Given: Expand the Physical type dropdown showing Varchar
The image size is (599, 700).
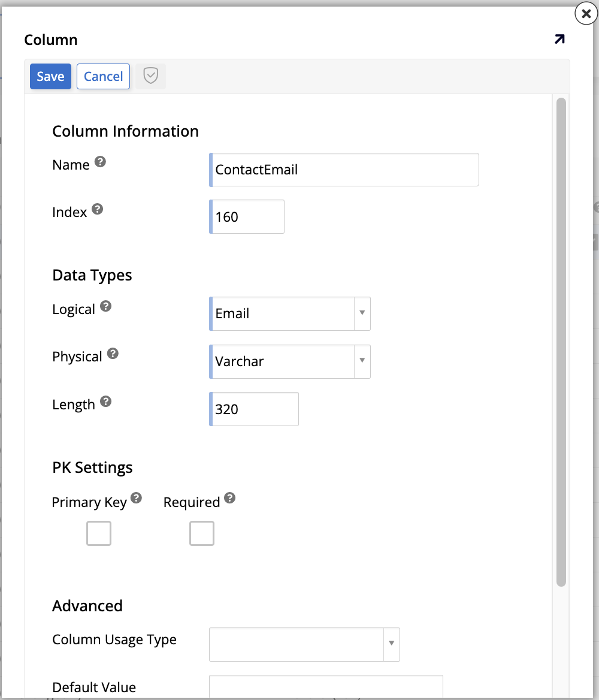Looking at the screenshot, I should pos(362,361).
